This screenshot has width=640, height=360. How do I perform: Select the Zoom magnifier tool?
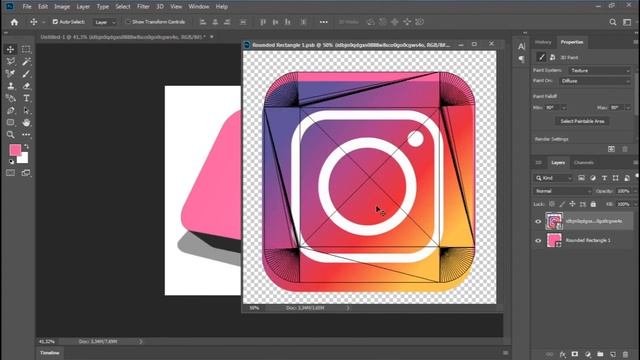coord(11,135)
